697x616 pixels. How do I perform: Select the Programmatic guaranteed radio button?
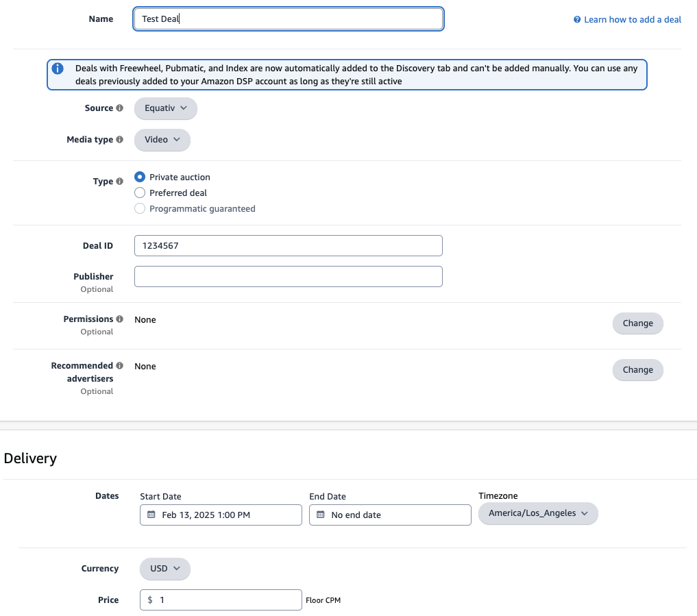click(140, 208)
